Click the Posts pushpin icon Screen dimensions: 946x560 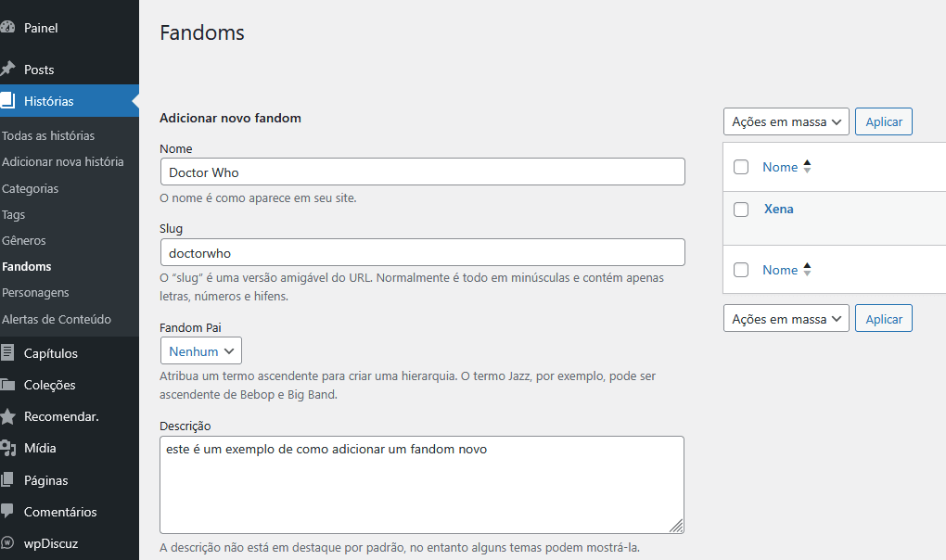pyautogui.click(x=7, y=70)
